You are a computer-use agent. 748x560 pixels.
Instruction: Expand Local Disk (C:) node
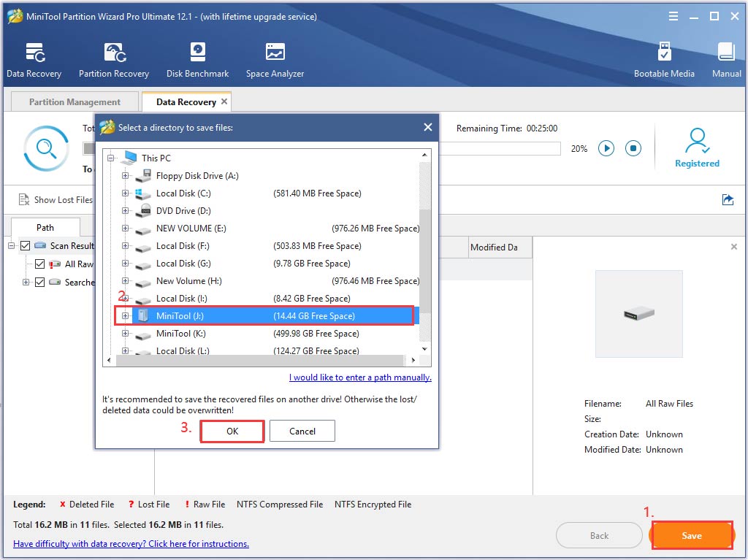pos(125,193)
